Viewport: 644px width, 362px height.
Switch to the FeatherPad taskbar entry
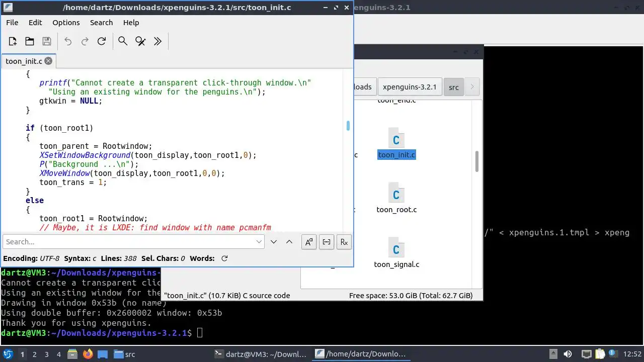point(361,354)
